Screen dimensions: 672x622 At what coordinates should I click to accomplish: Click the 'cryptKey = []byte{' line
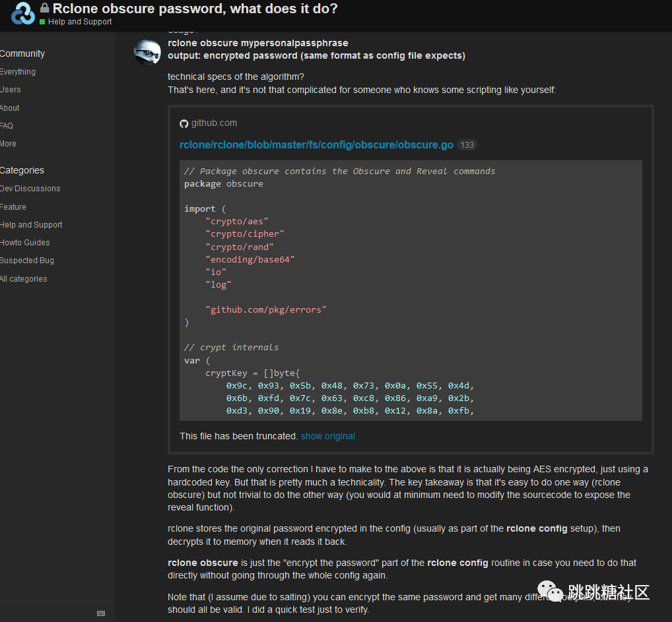252,373
